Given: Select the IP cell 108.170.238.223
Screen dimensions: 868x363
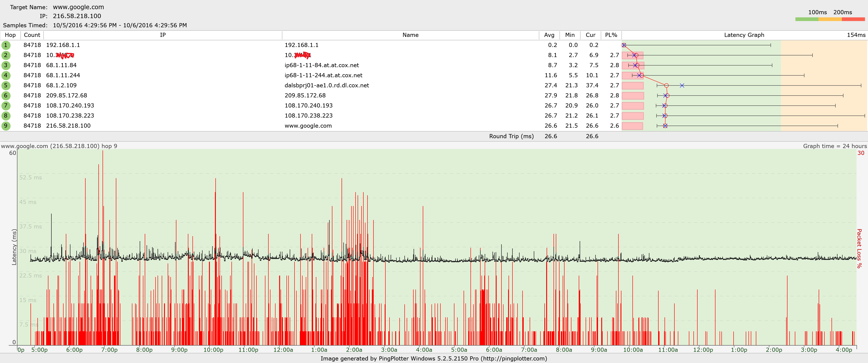Looking at the screenshot, I should point(70,116).
